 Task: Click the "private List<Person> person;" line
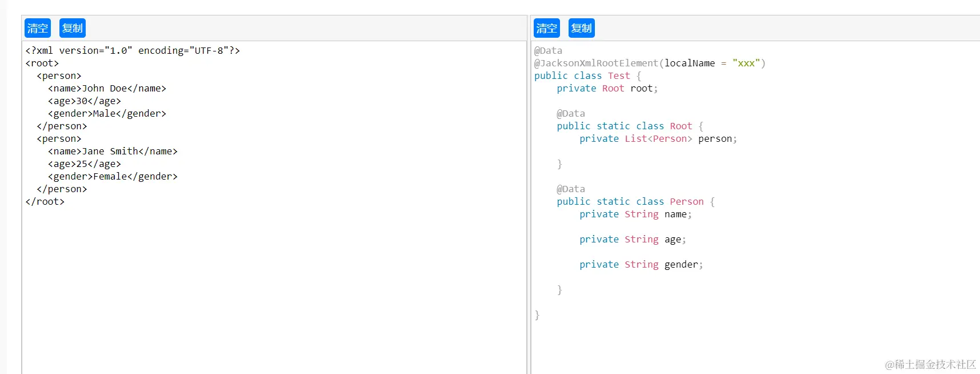click(658, 138)
